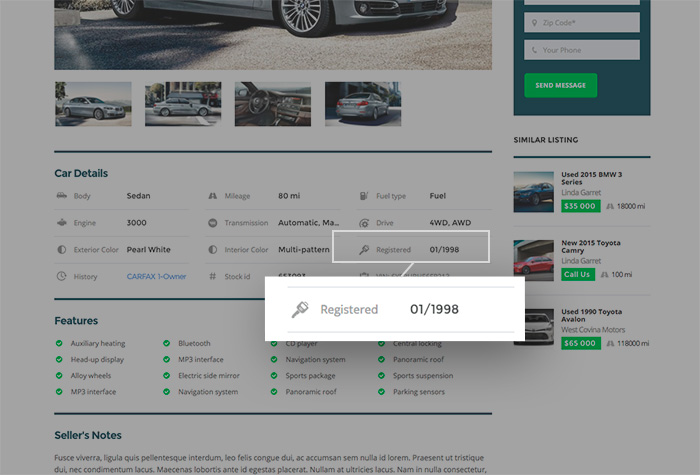Screen dimensions: 700x475
Task: Click the green check beside Auxiliary heating
Action: point(60,344)
